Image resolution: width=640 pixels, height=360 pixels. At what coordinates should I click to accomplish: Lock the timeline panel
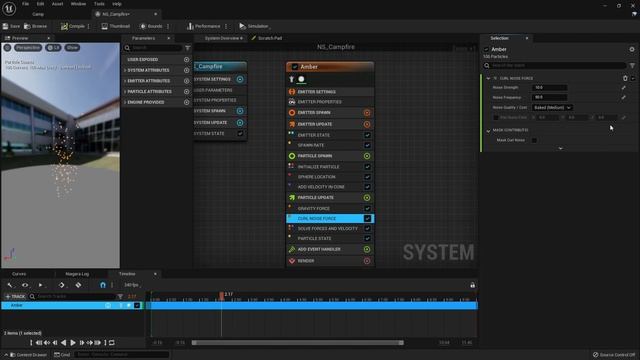(472, 285)
